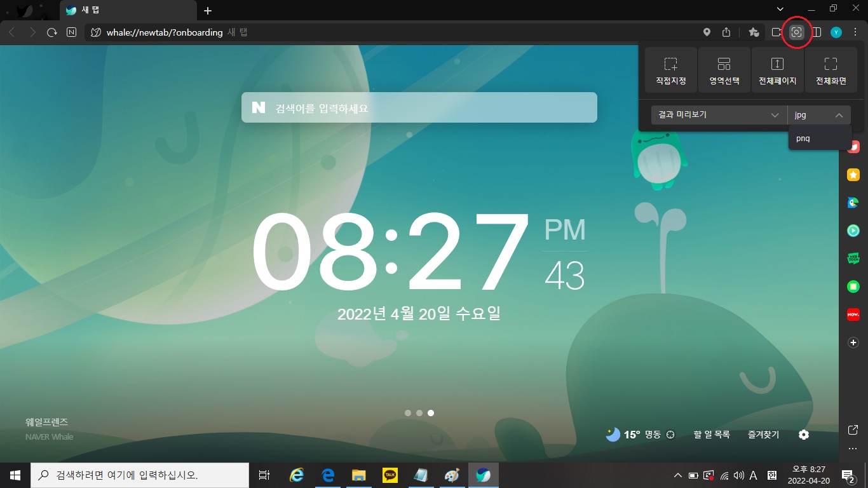
Task: Select the first background page dot
Action: click(408, 413)
